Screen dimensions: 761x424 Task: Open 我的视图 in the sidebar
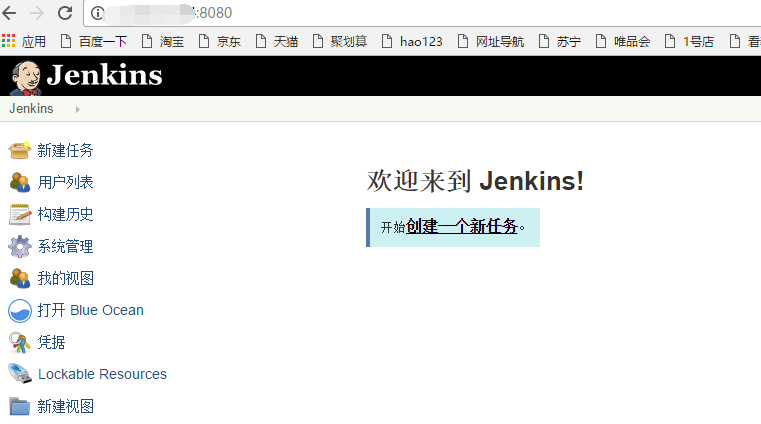pos(66,278)
